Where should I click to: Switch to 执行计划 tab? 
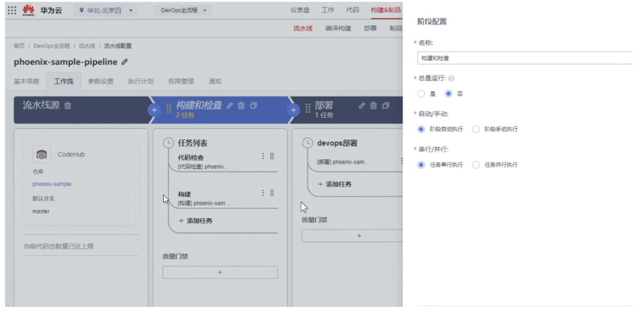(x=141, y=81)
